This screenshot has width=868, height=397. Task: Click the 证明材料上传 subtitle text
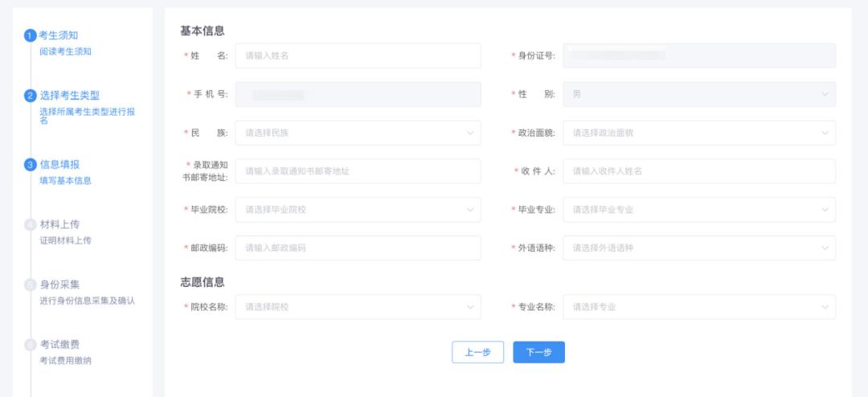point(65,240)
